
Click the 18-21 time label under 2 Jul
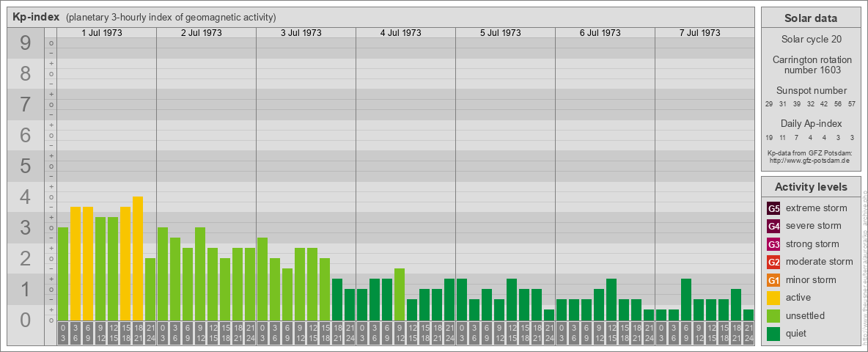pos(238,334)
